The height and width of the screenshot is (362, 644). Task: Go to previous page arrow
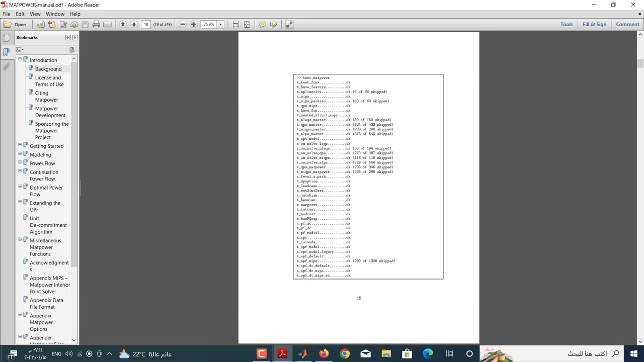click(x=123, y=24)
